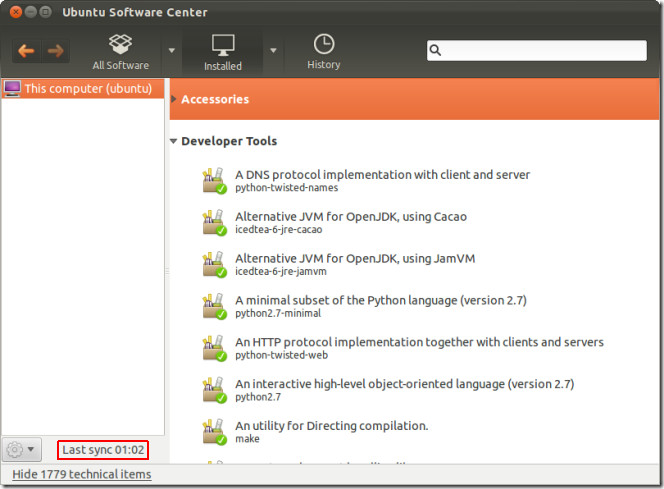Screen dimensions: 664x489
Task: Click the Last sync 01:02 status text
Action: 103,450
